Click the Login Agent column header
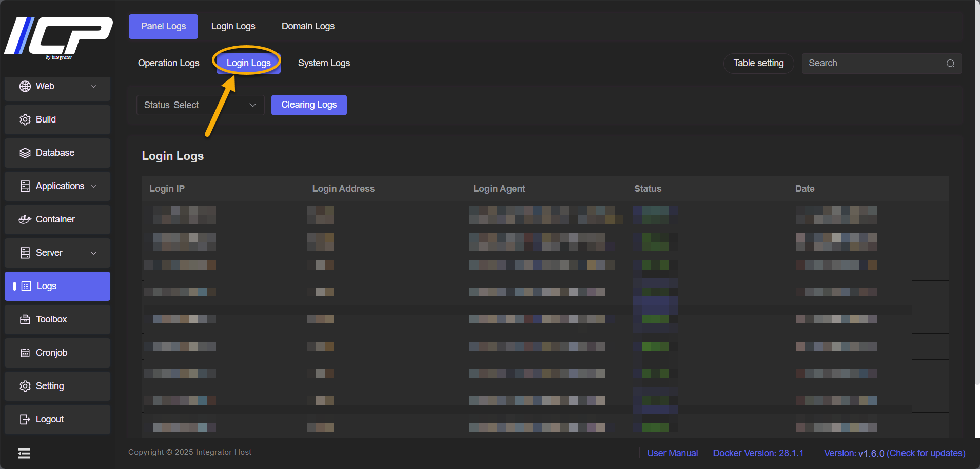 point(499,189)
